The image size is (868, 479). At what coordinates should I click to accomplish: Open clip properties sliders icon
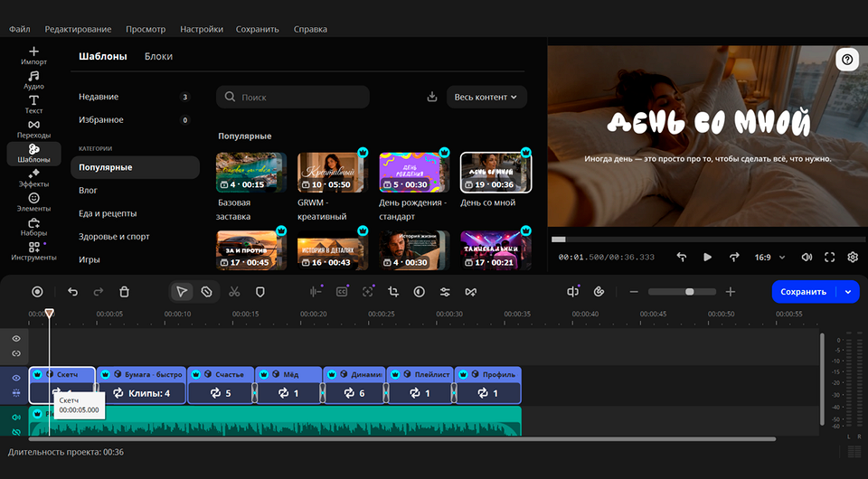[x=445, y=292]
